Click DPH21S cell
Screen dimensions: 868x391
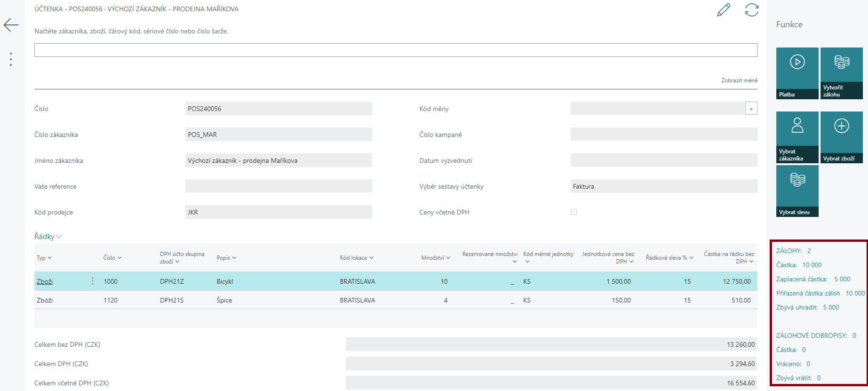[172, 300]
